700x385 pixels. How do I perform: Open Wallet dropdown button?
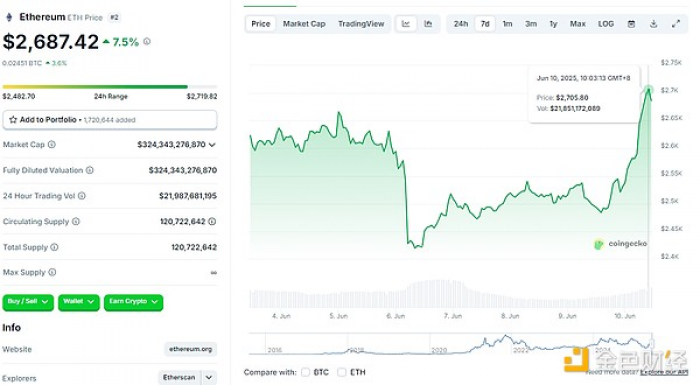coord(79,302)
